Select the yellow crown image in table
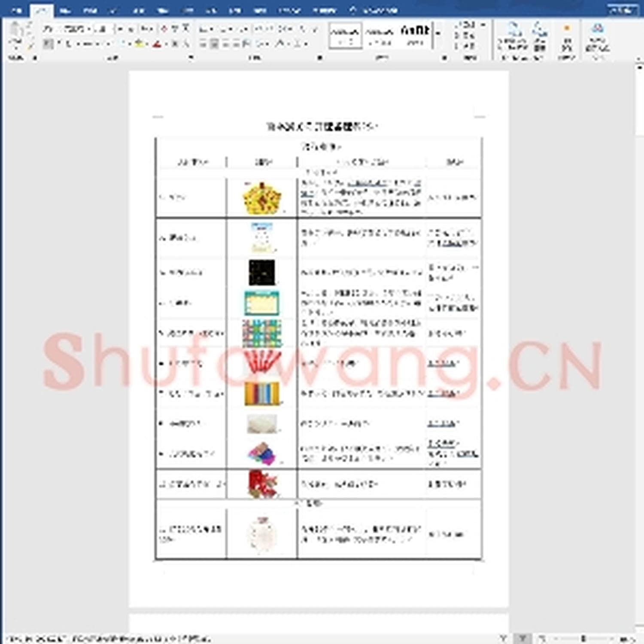This screenshot has width=644, height=644. pyautogui.click(x=261, y=198)
